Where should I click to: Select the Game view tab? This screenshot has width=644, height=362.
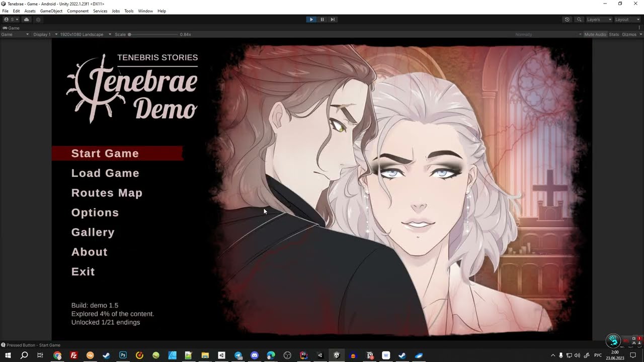[11, 28]
